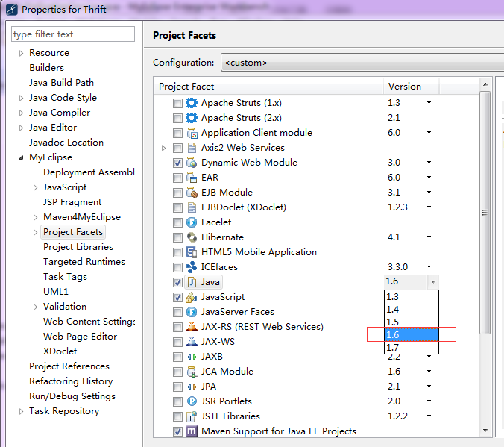Uncheck the Java facet checkbox

pos(177,283)
